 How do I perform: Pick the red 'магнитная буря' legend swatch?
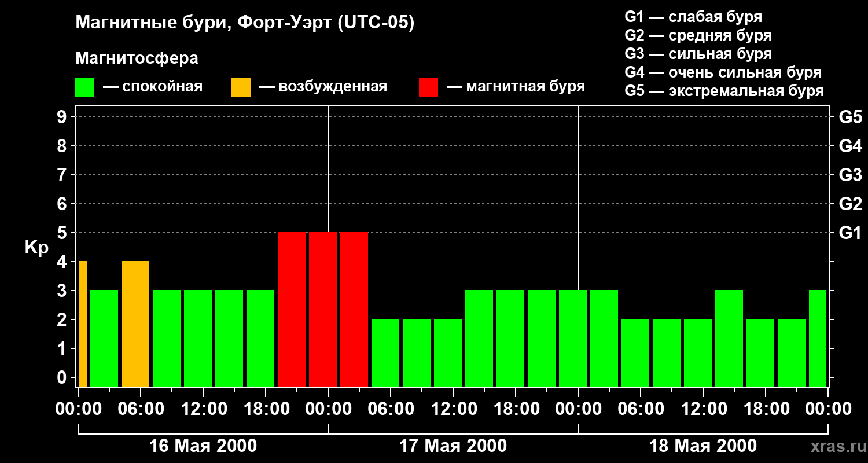[428, 87]
